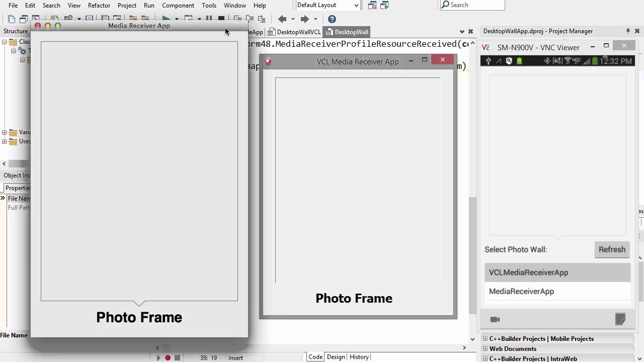The width and height of the screenshot is (644, 362).
Task: Expand the Uses folder in Structure tree
Action: click(5, 142)
